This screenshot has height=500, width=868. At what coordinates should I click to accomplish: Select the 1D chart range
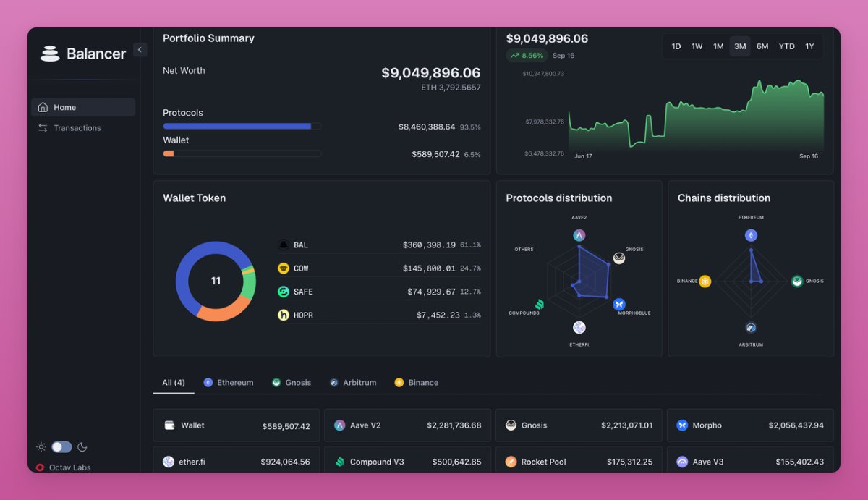tap(676, 46)
